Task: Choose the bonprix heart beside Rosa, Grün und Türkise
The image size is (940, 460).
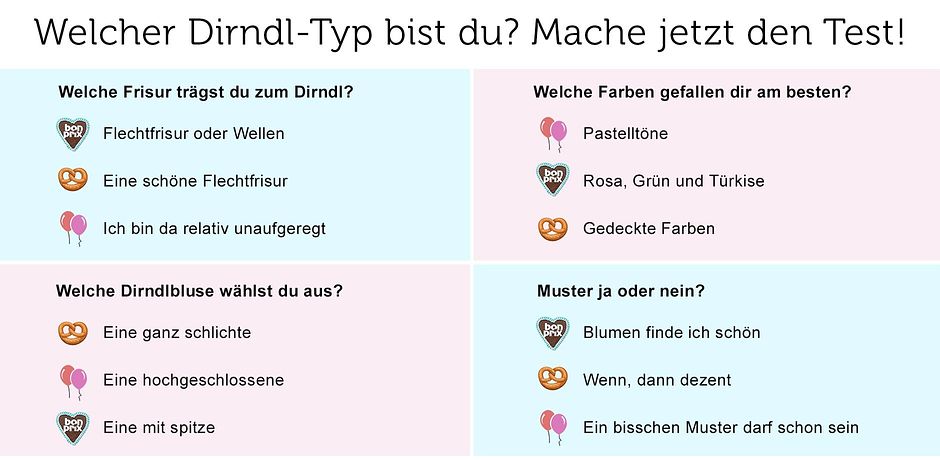Action: [x=553, y=179]
